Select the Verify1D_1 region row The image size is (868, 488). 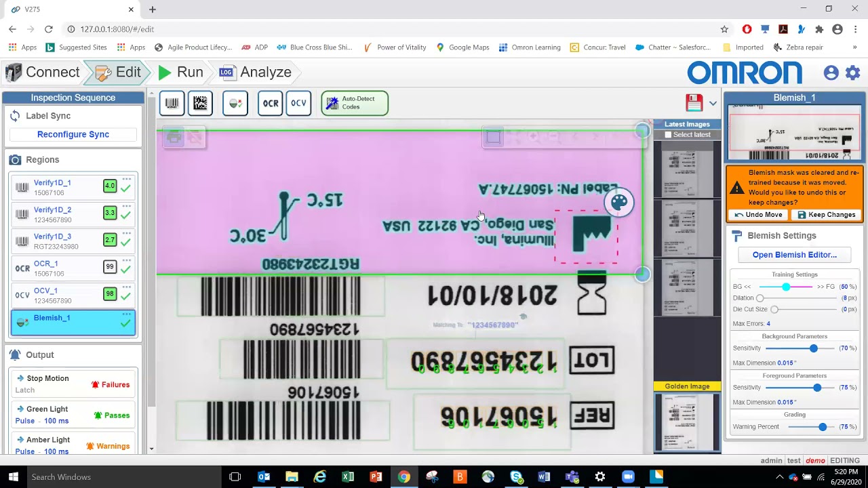(x=73, y=187)
